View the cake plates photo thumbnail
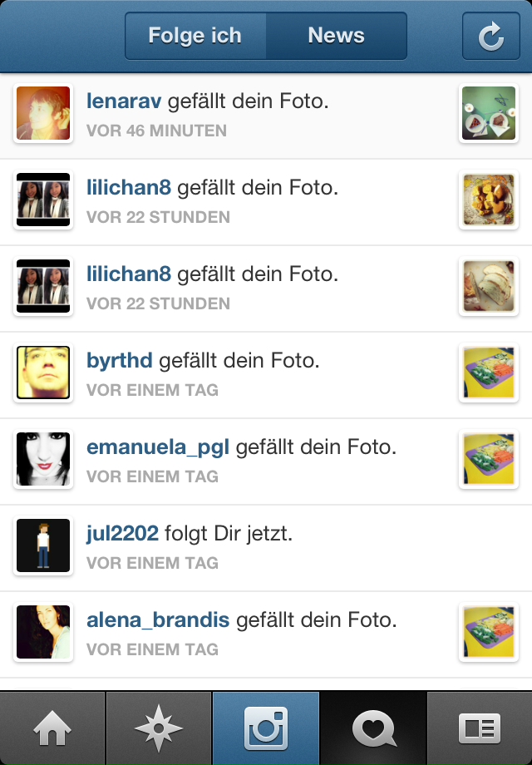Screen dimensions: 532x765 489,113
